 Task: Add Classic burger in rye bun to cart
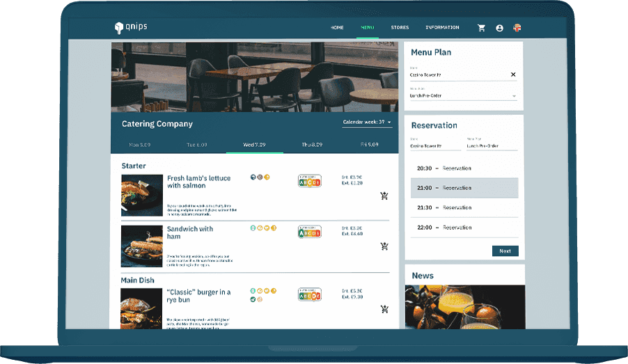tap(384, 309)
